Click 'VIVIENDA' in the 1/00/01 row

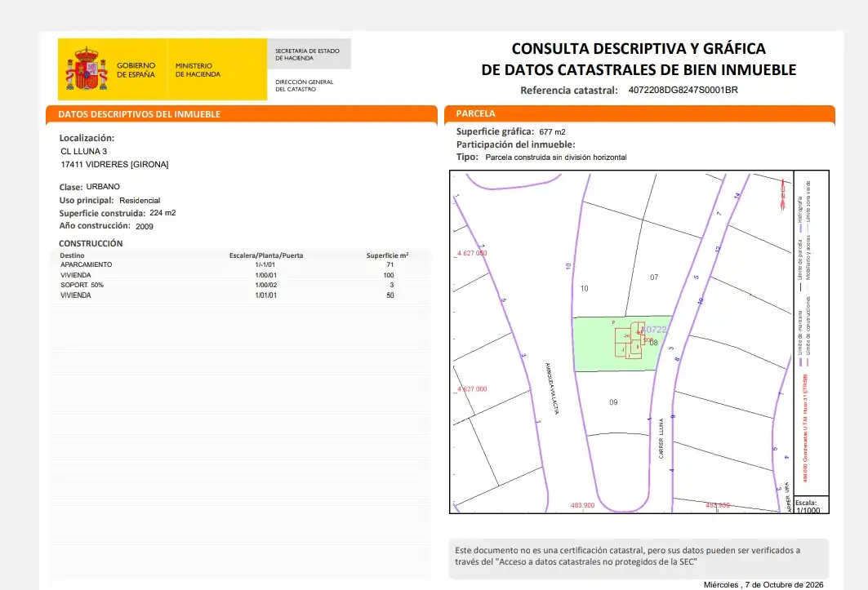point(76,275)
